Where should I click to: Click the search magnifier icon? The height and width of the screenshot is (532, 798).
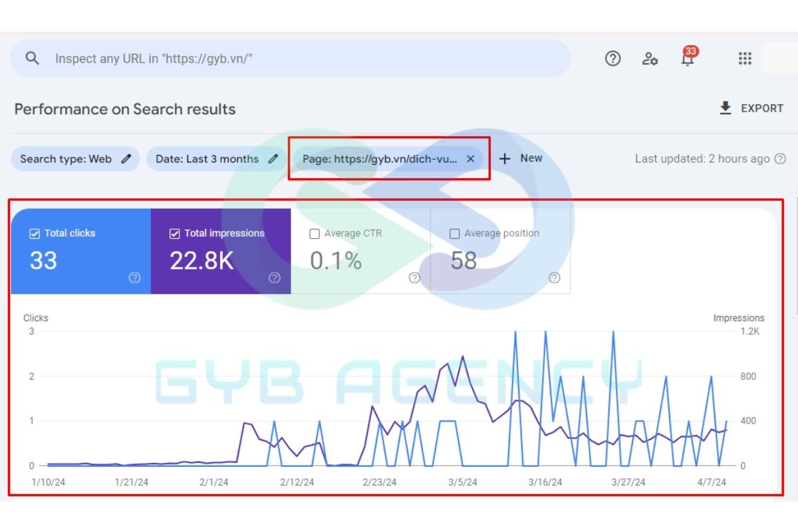pos(32,59)
